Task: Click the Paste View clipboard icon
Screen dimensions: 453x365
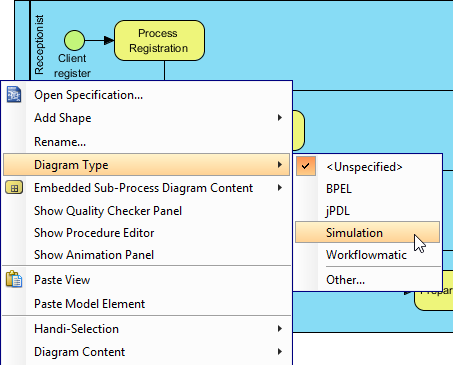Action: [x=14, y=279]
